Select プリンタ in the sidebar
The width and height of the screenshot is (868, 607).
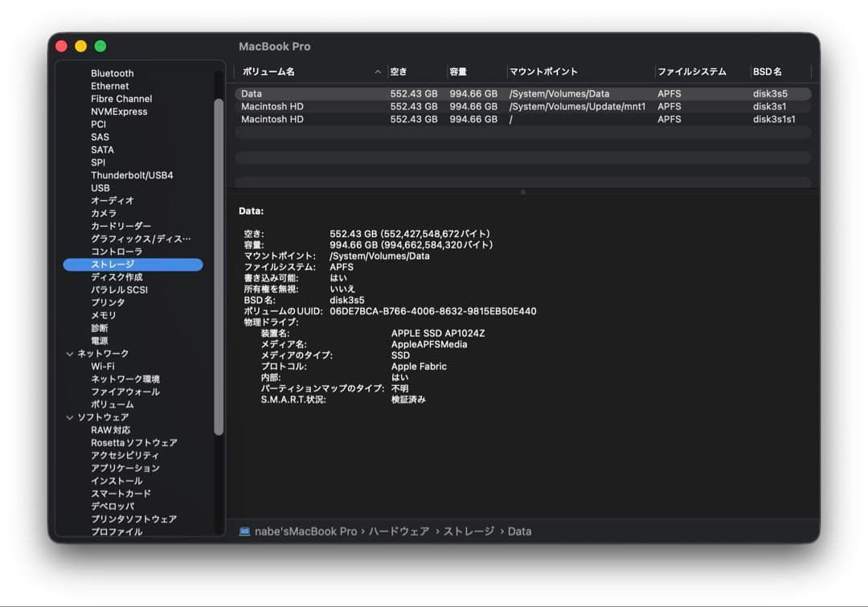(x=108, y=302)
